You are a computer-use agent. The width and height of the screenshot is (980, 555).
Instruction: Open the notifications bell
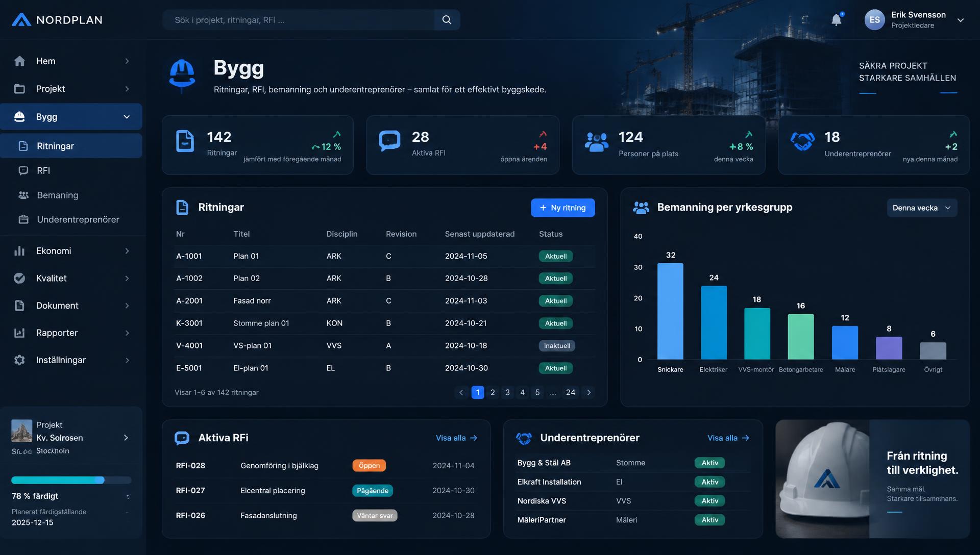(836, 20)
